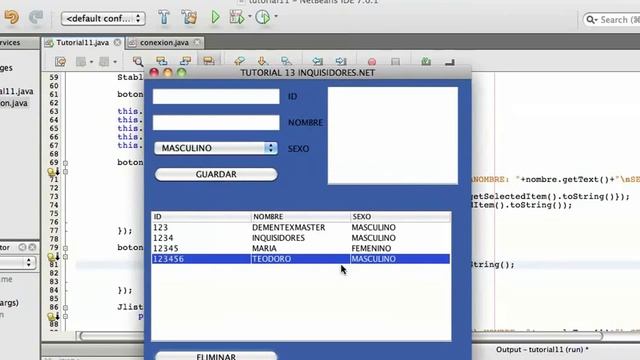640x360 pixels.
Task: Open the default config dropdown
Action: [103, 18]
